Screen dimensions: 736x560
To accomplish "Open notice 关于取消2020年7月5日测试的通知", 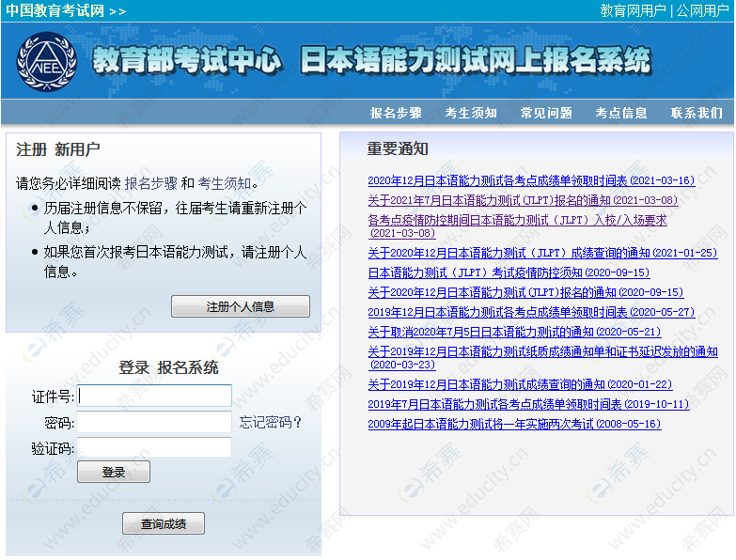I will 514,332.
